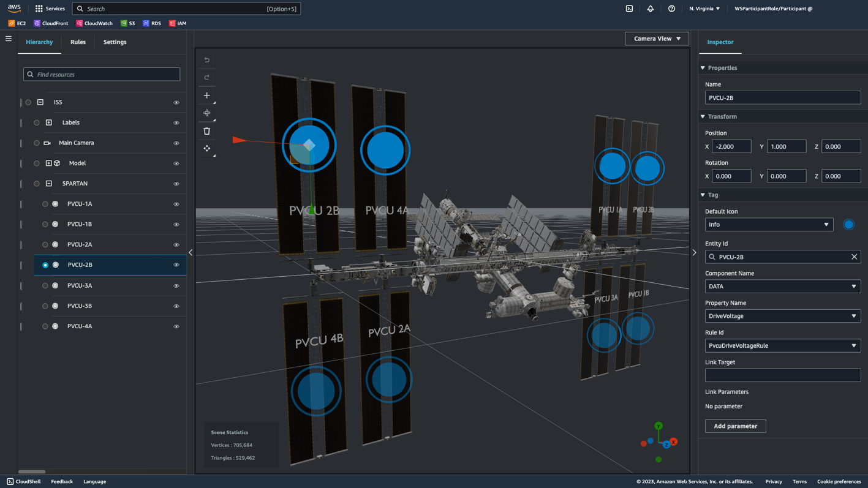The image size is (868, 488).
Task: Open the Cookie preferences link
Action: click(x=839, y=482)
